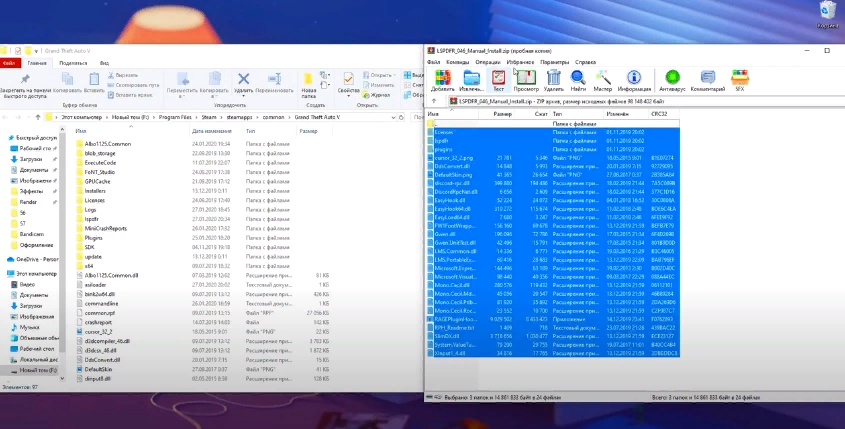Click the Extract (Извлечь) toolbar icon
Viewport: 845px width, 429px height.
pyautogui.click(x=471, y=80)
